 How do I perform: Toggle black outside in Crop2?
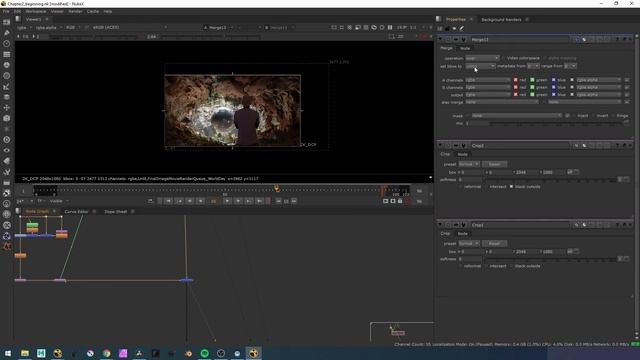(x=511, y=187)
